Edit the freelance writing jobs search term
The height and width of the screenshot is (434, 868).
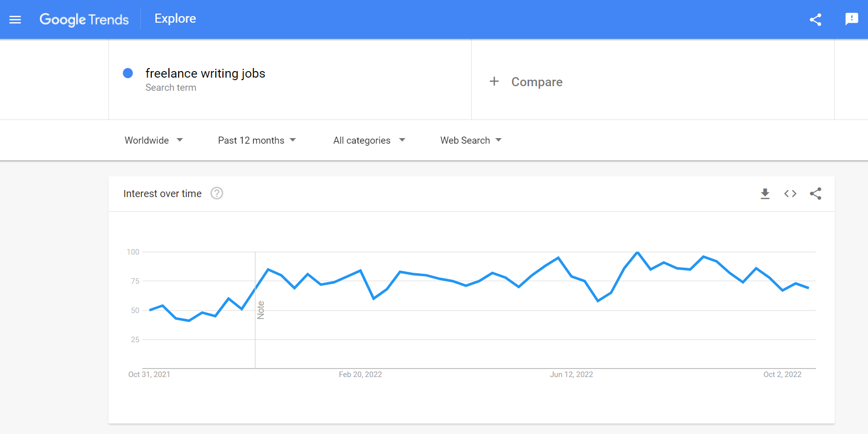tap(205, 74)
